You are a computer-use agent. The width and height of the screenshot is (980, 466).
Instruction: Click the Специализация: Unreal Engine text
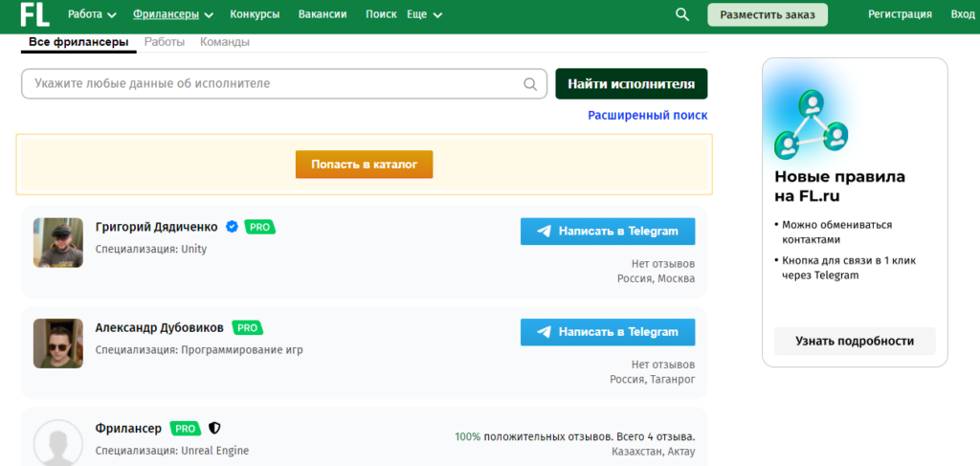pos(172,451)
